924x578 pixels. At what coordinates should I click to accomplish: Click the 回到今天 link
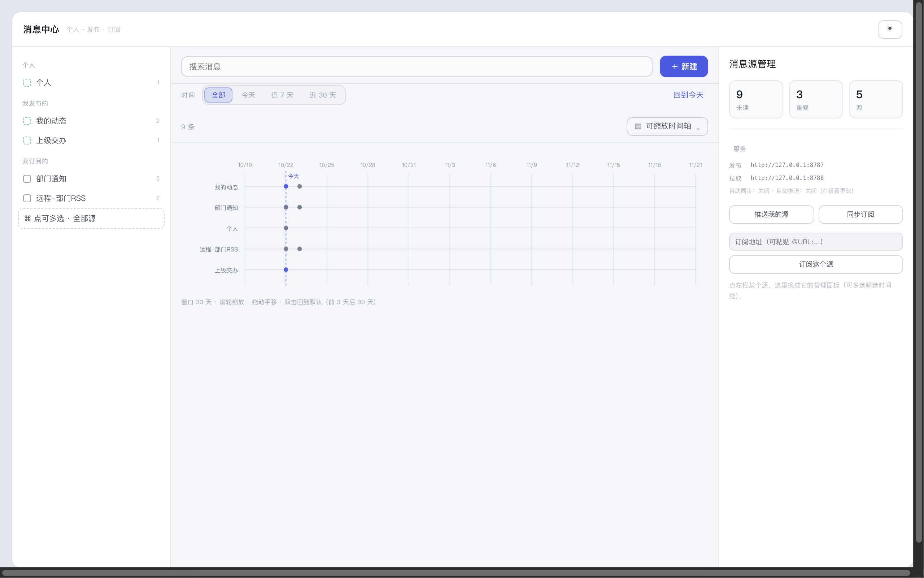(x=688, y=95)
